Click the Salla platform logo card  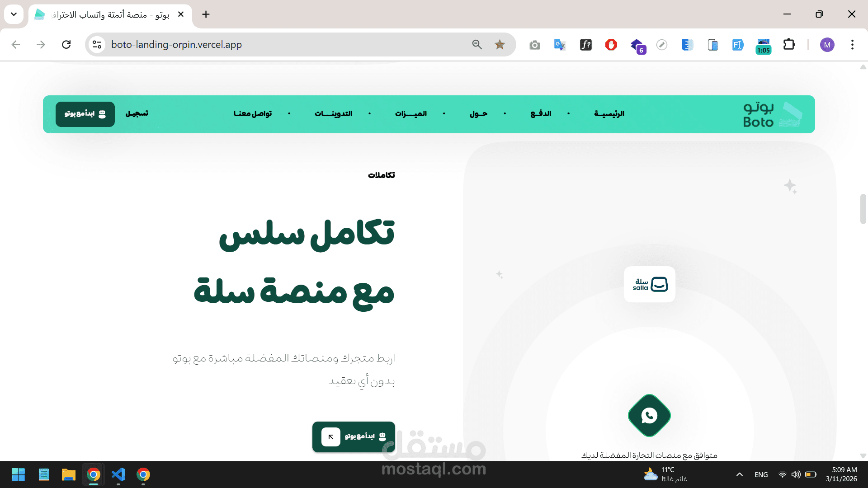[650, 284]
